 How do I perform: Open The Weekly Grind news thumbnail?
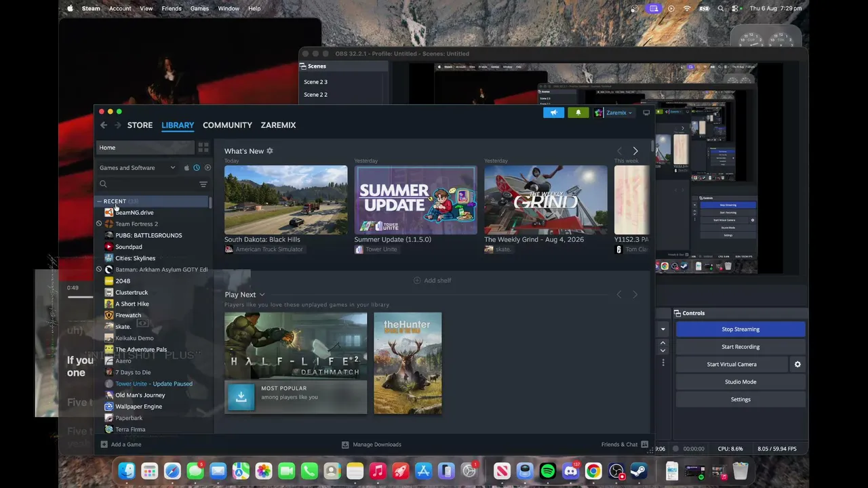click(546, 200)
